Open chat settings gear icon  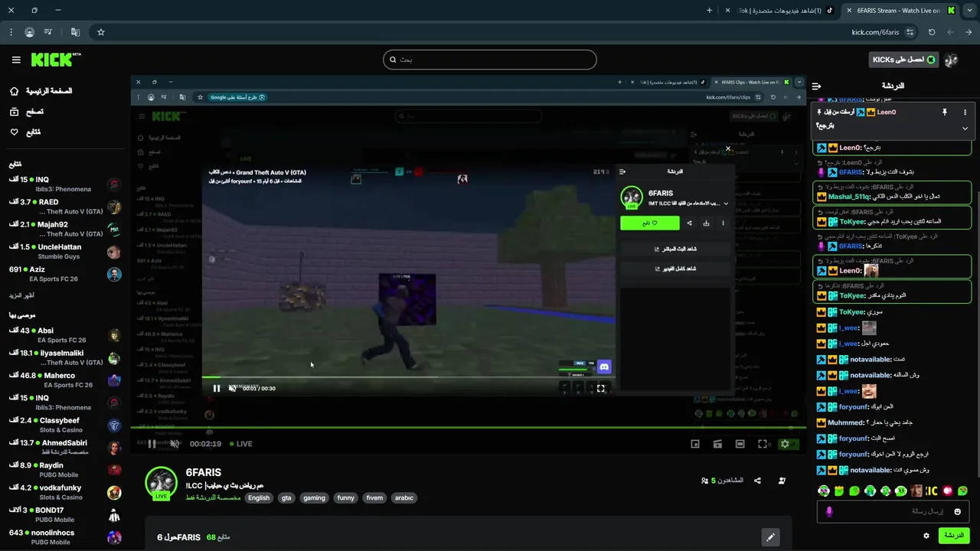pyautogui.click(x=926, y=536)
